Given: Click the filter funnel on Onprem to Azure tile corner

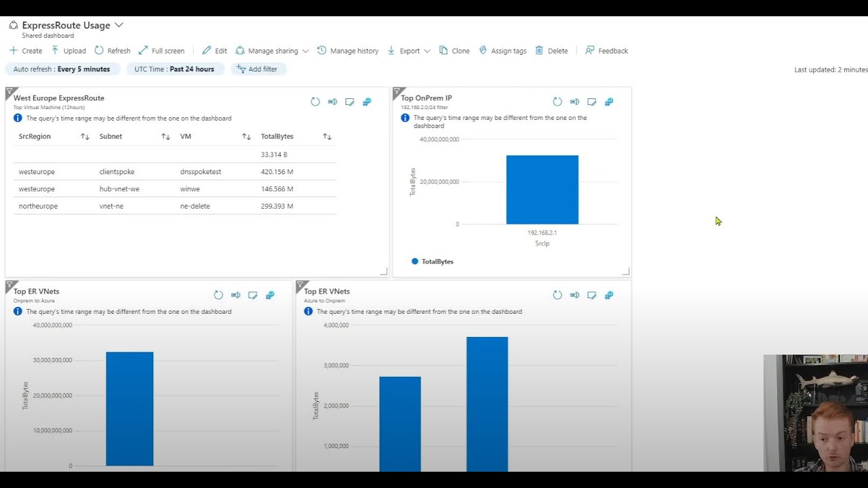Looking at the screenshot, I should click(x=10, y=285).
